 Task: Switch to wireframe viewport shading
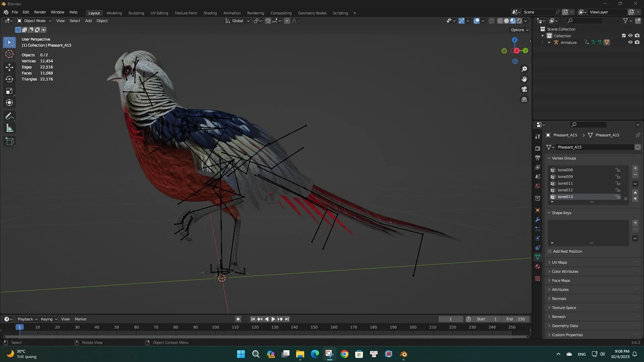pyautogui.click(x=500, y=21)
